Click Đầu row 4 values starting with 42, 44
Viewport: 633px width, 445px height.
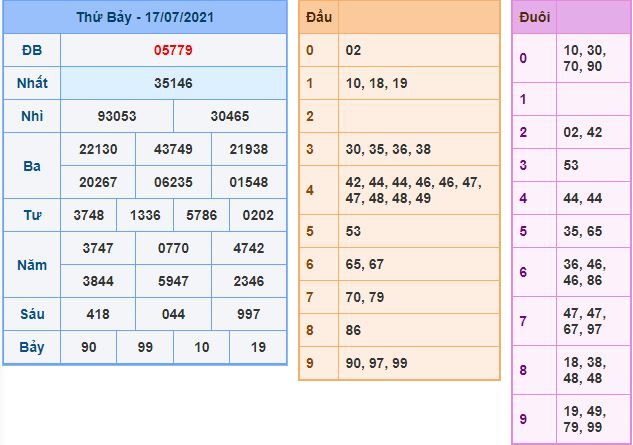click(413, 190)
